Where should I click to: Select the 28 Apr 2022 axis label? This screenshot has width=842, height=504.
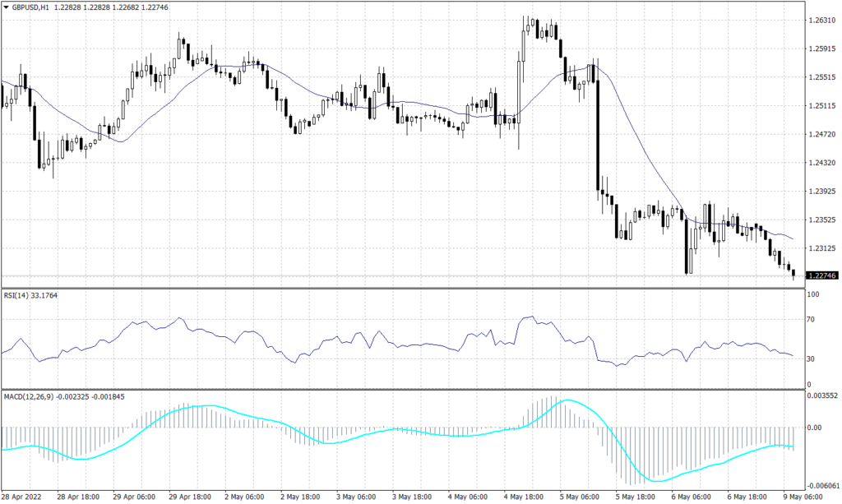pyautogui.click(x=21, y=497)
